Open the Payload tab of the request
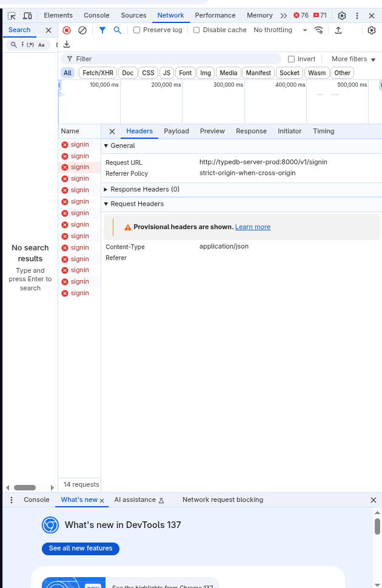The height and width of the screenshot is (588, 382). (176, 132)
